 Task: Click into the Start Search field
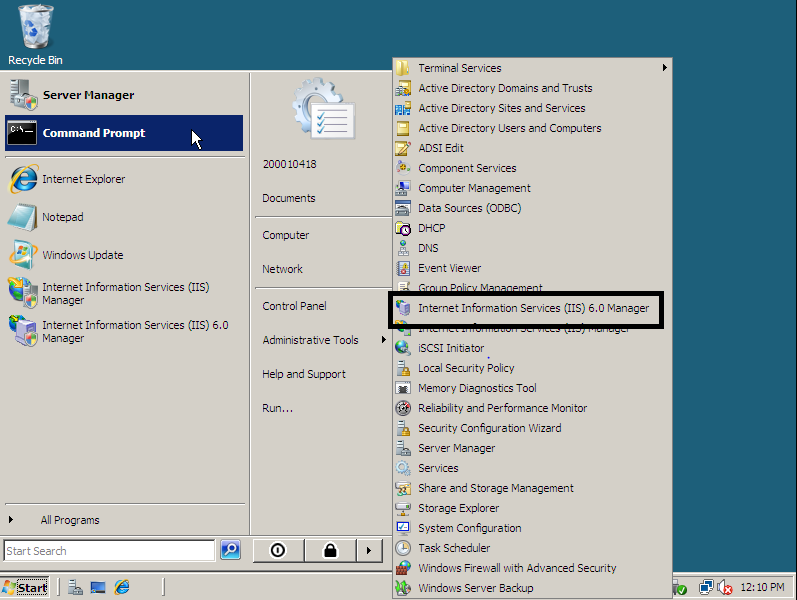pyautogui.click(x=109, y=551)
